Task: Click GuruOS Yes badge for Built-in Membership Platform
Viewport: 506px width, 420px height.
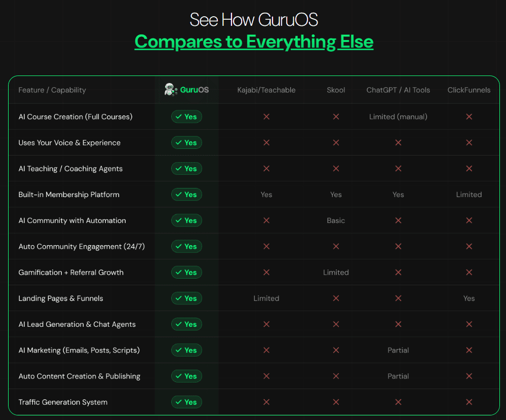Action: click(186, 195)
